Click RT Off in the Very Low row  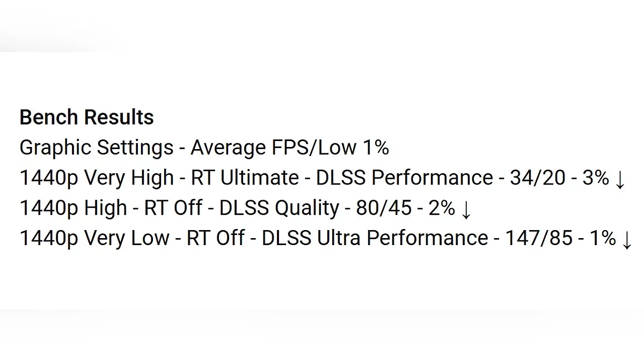coord(216,238)
